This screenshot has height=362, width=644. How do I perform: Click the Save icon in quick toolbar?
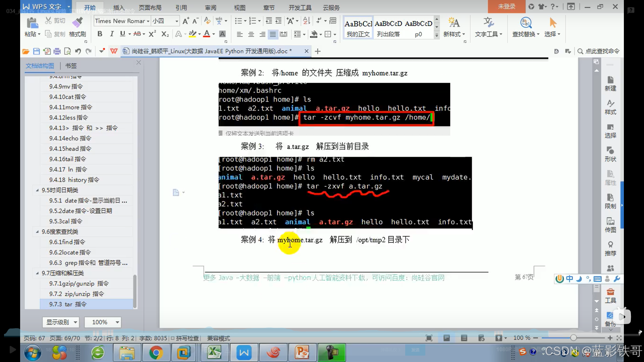click(x=37, y=51)
